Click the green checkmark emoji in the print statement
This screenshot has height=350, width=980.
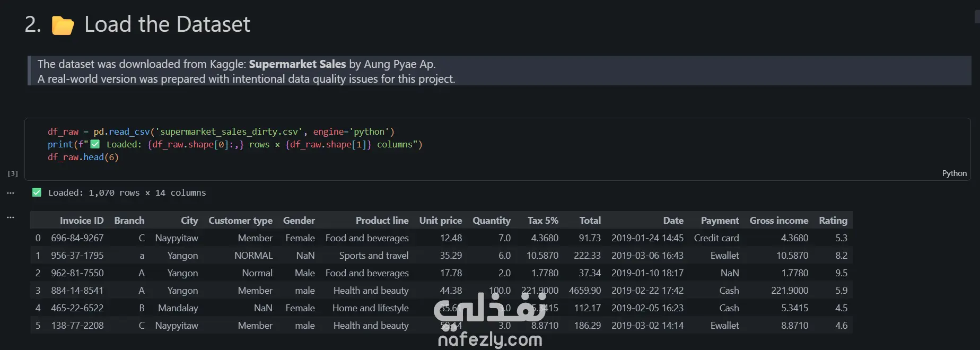click(x=95, y=144)
